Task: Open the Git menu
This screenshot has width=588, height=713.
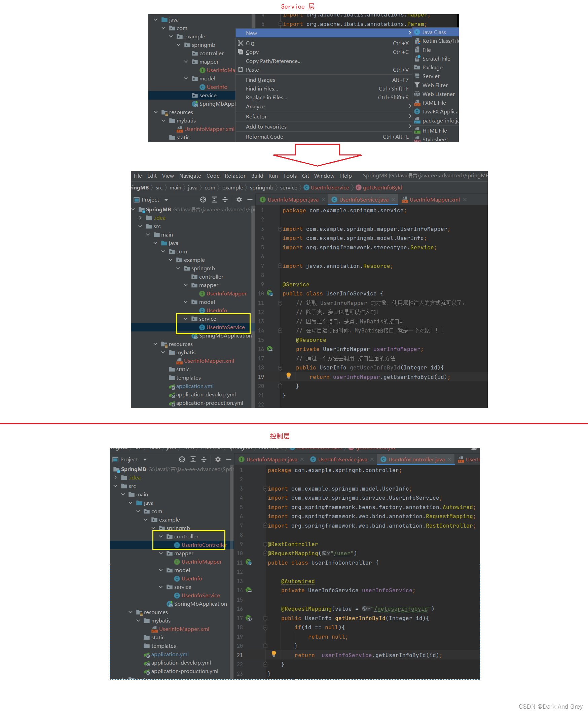Action: click(305, 176)
